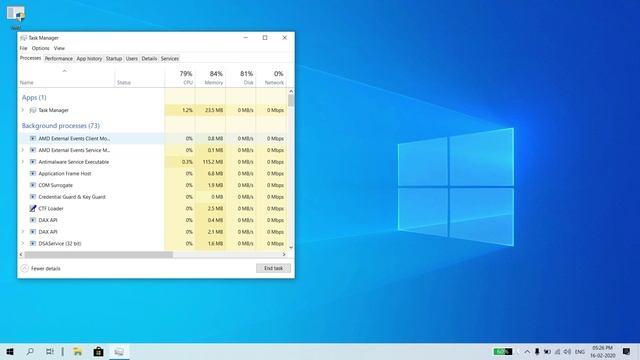Select the AMD External Events Client Mo... row
640x360 pixels.
153,138
